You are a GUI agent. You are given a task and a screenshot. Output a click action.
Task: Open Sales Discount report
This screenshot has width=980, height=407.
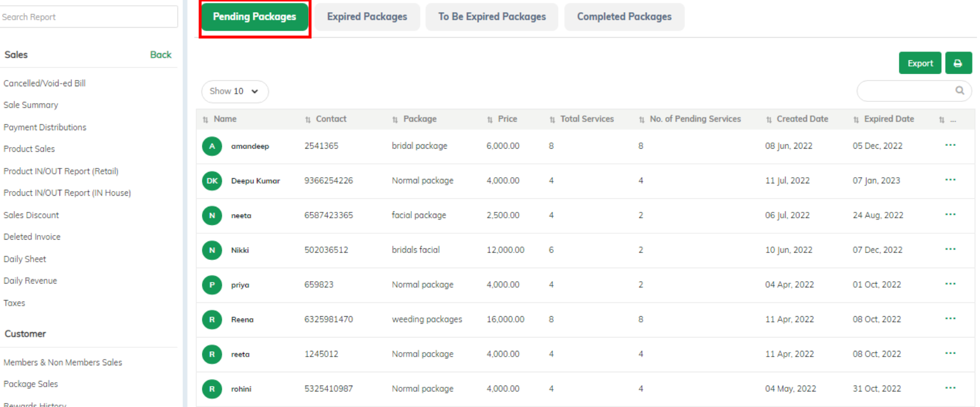(x=31, y=215)
